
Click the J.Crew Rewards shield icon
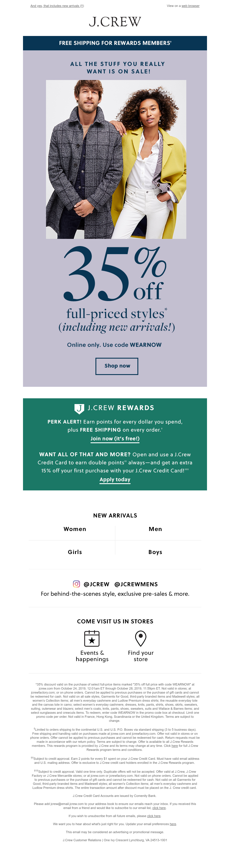point(79,408)
